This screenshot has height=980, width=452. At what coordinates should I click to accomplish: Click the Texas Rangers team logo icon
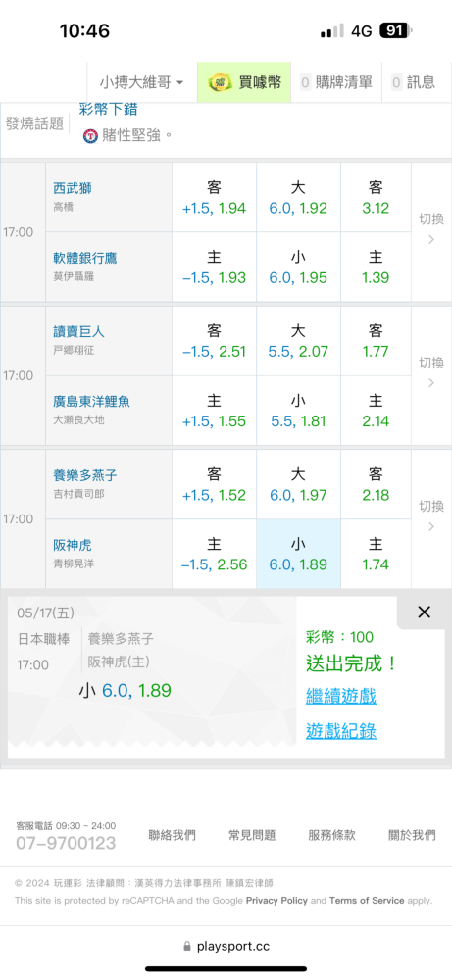tap(90, 135)
